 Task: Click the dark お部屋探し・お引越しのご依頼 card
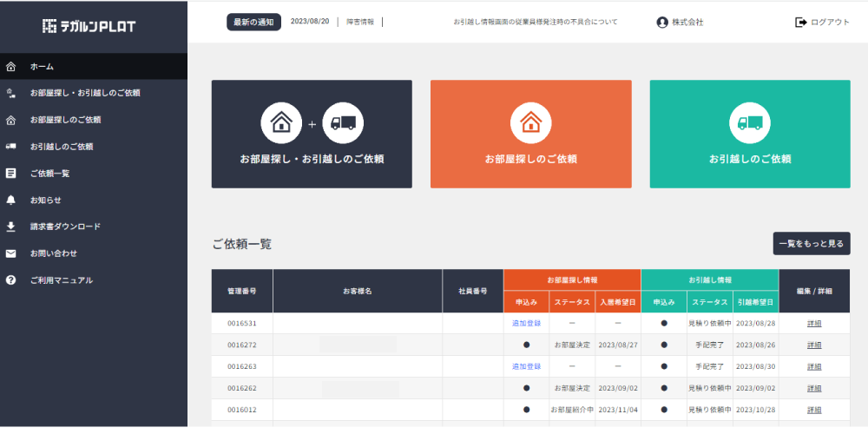(312, 134)
